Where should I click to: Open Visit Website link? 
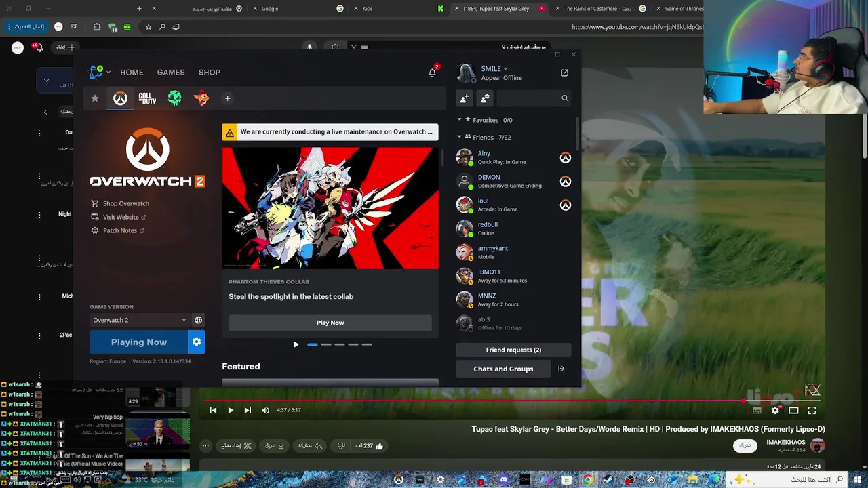[119, 217]
